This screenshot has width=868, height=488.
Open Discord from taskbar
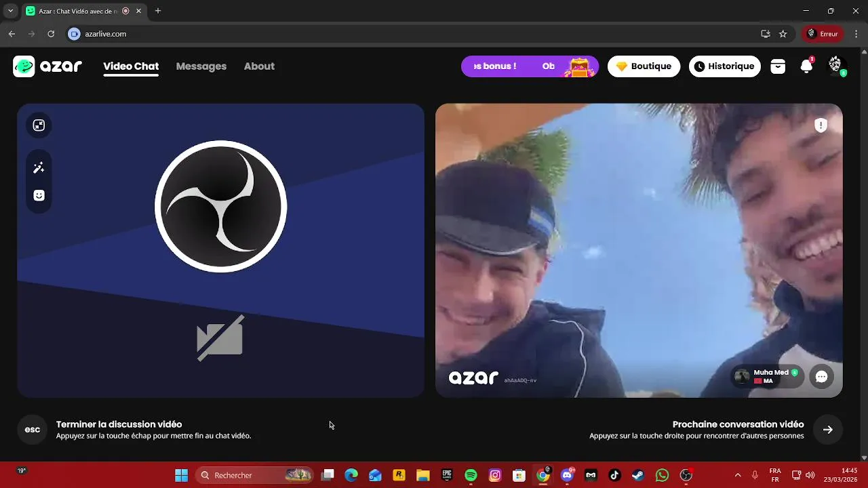tap(567, 475)
